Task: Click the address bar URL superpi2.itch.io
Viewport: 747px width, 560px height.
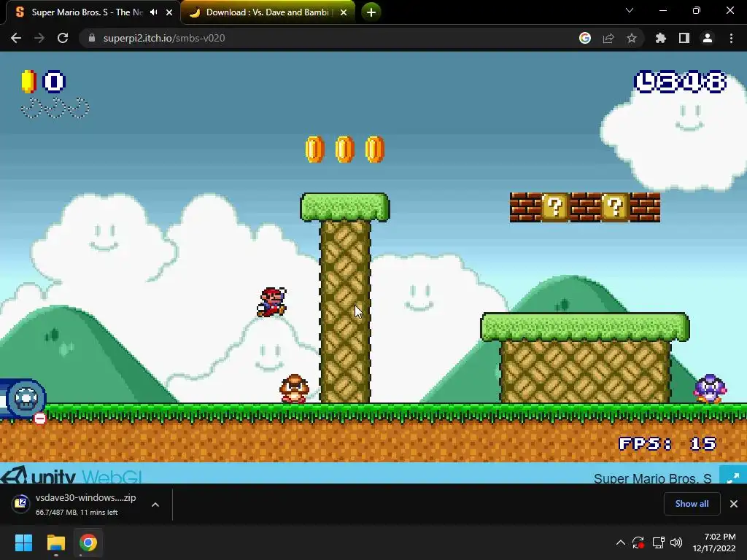Action: coord(164,38)
